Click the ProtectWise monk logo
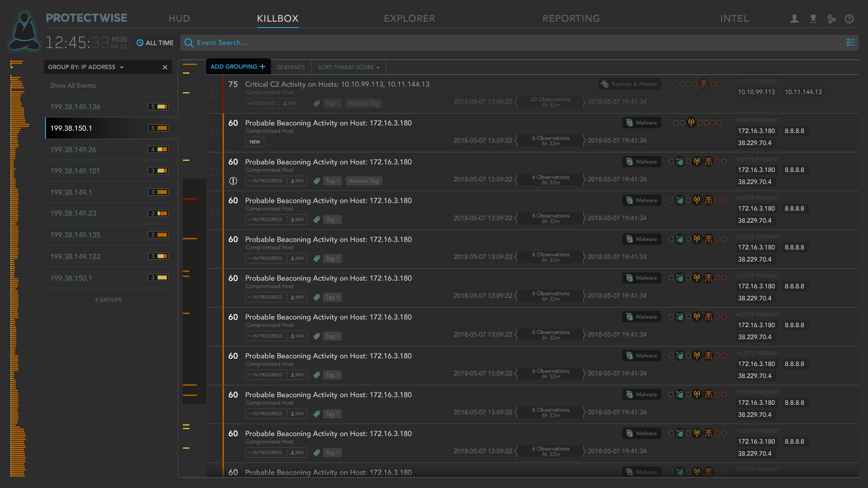The height and width of the screenshot is (488, 868). pos(25,31)
